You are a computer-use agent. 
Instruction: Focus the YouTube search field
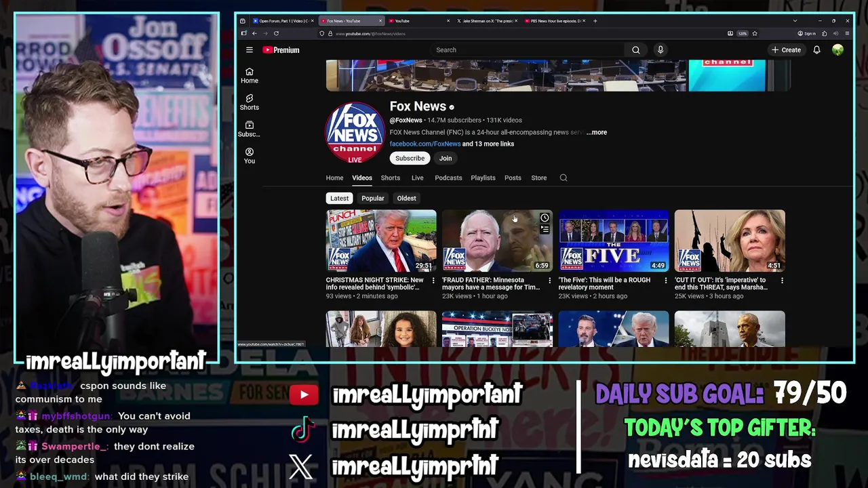526,50
